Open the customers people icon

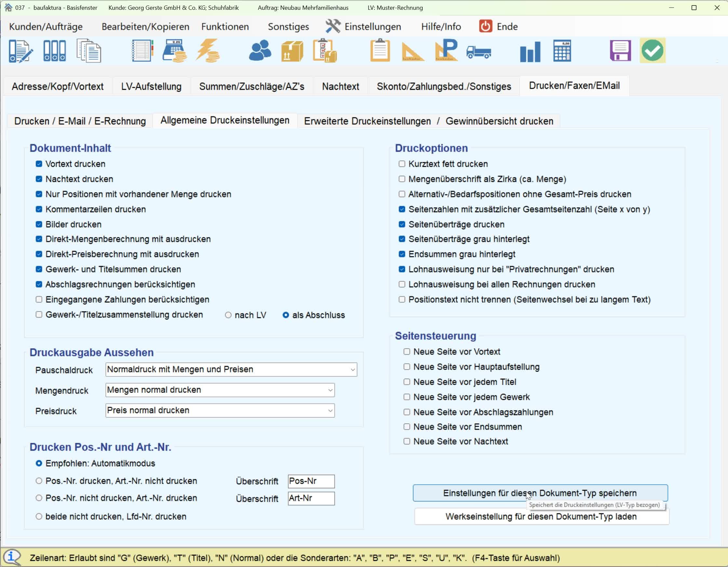click(260, 51)
